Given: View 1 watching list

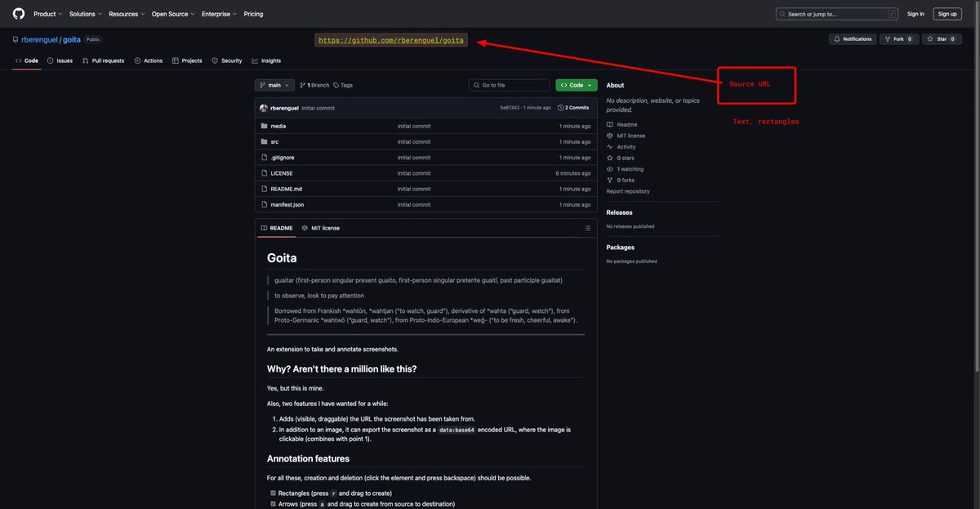Looking at the screenshot, I should pyautogui.click(x=625, y=169).
